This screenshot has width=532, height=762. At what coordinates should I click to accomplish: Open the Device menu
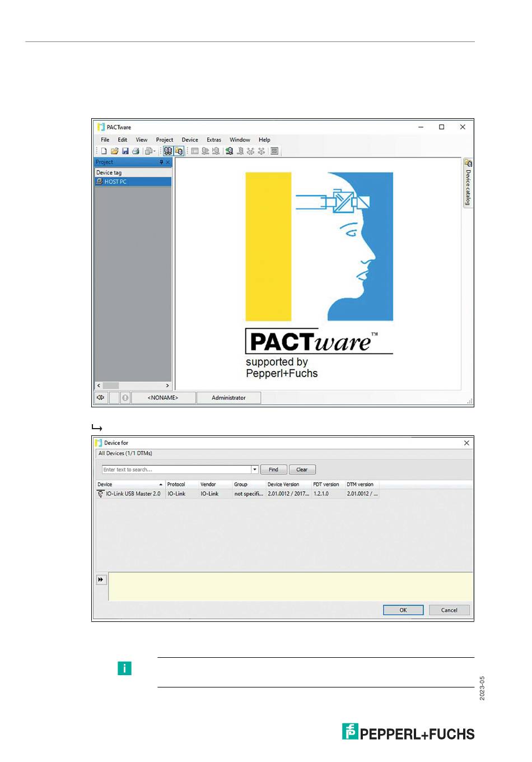(190, 140)
